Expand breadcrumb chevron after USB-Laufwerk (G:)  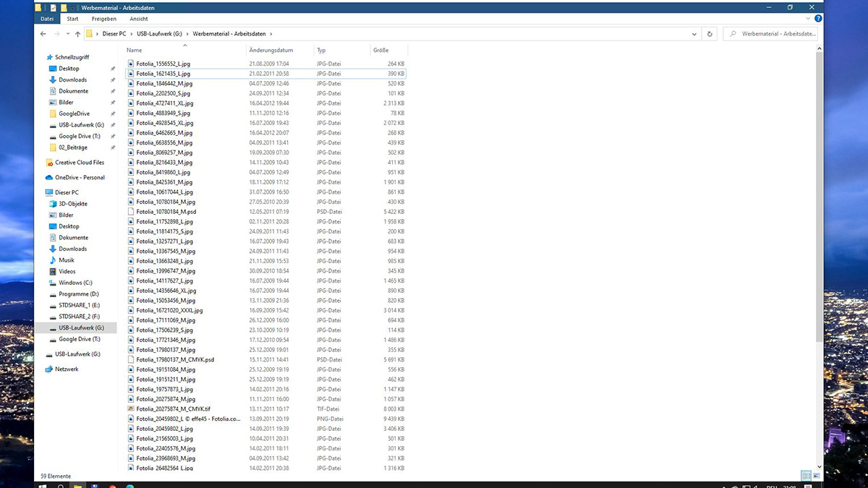point(188,34)
